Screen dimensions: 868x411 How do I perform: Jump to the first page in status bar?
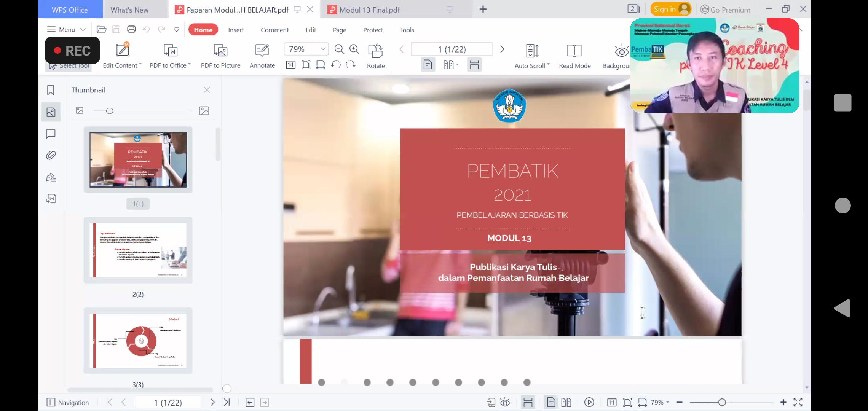point(109,402)
